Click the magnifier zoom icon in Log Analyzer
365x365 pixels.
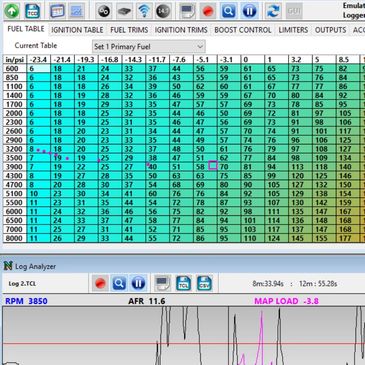pyautogui.click(x=119, y=283)
